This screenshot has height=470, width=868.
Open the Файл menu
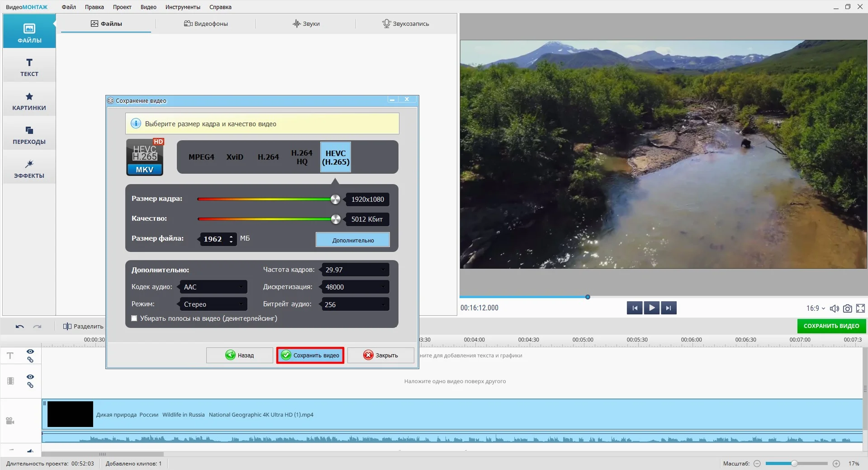69,7
